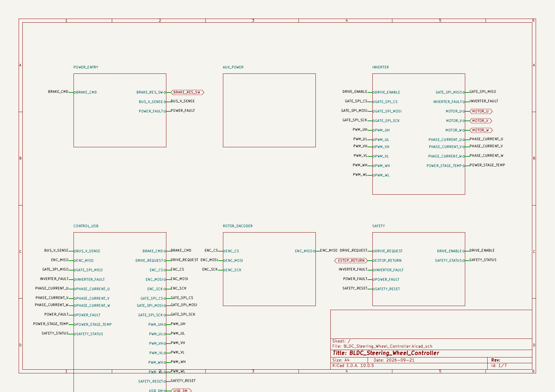Click the MOTOR_U global label flag

click(481, 111)
